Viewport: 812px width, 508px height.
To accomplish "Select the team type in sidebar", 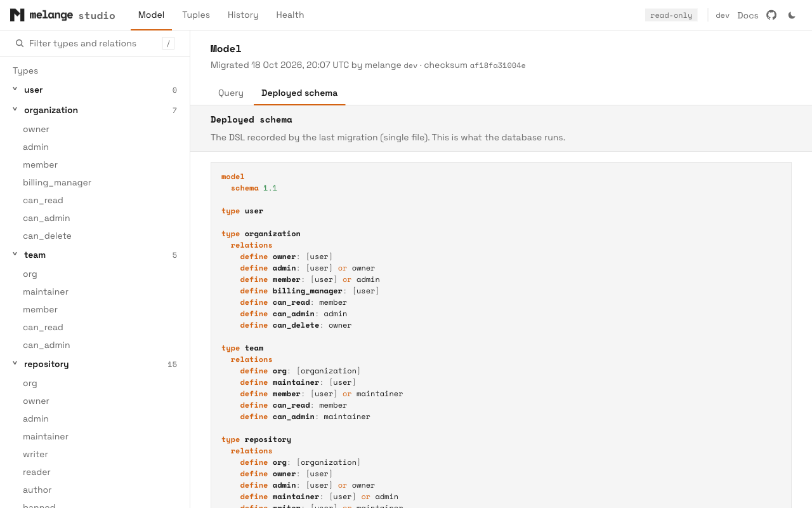I will (x=35, y=255).
